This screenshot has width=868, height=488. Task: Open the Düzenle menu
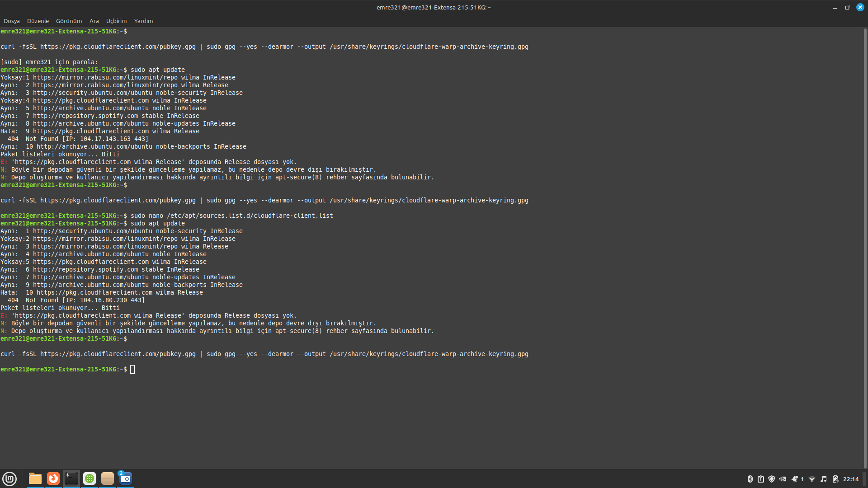[38, 21]
